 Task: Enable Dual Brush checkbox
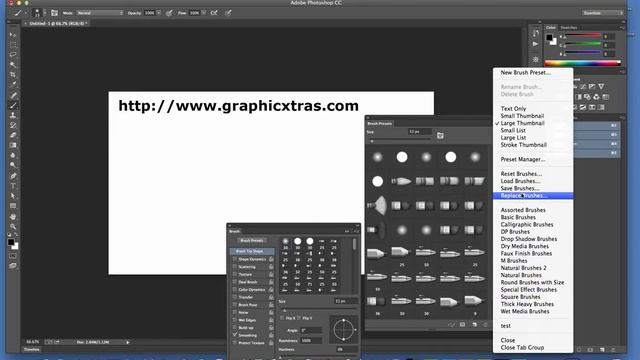235,282
